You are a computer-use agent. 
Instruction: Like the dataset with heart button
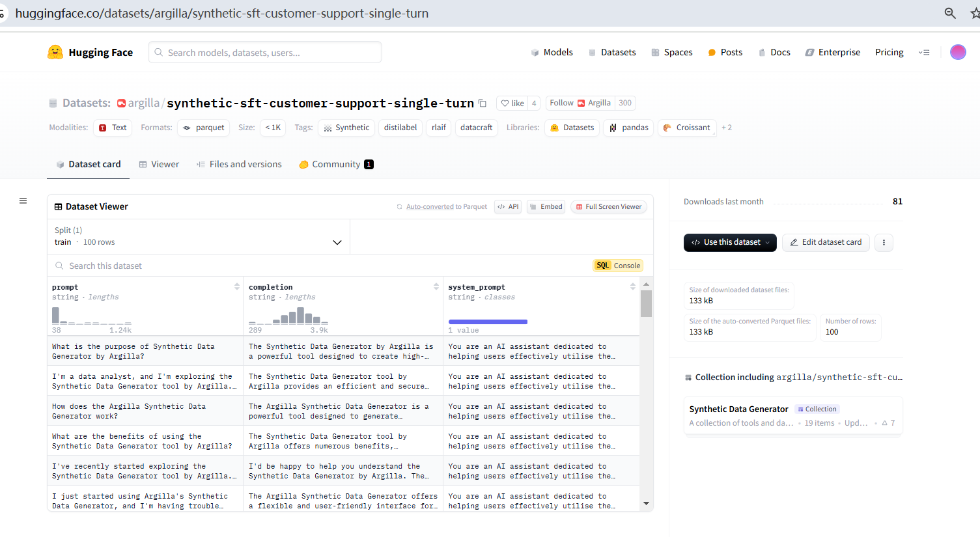point(512,103)
